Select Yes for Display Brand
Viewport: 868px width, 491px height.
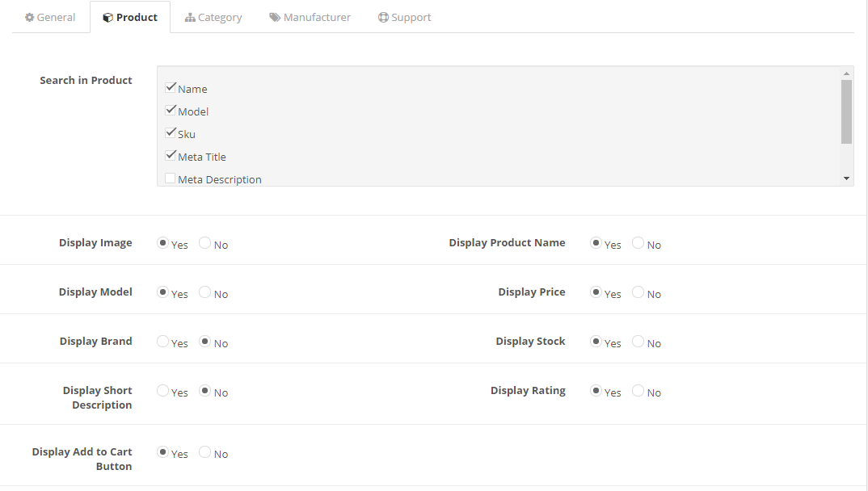[x=162, y=342]
